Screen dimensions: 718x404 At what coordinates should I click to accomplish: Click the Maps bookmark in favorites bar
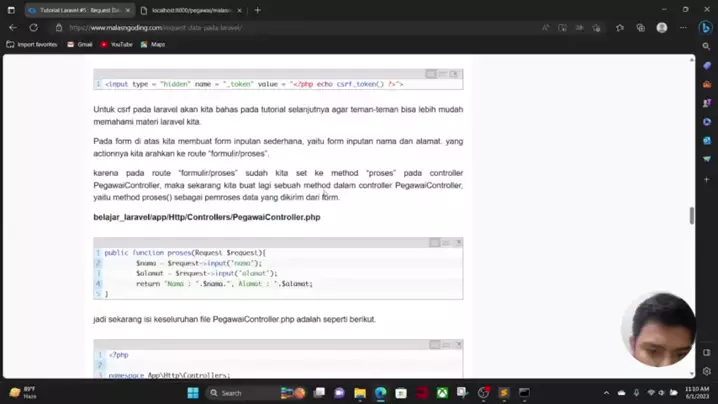click(x=153, y=44)
